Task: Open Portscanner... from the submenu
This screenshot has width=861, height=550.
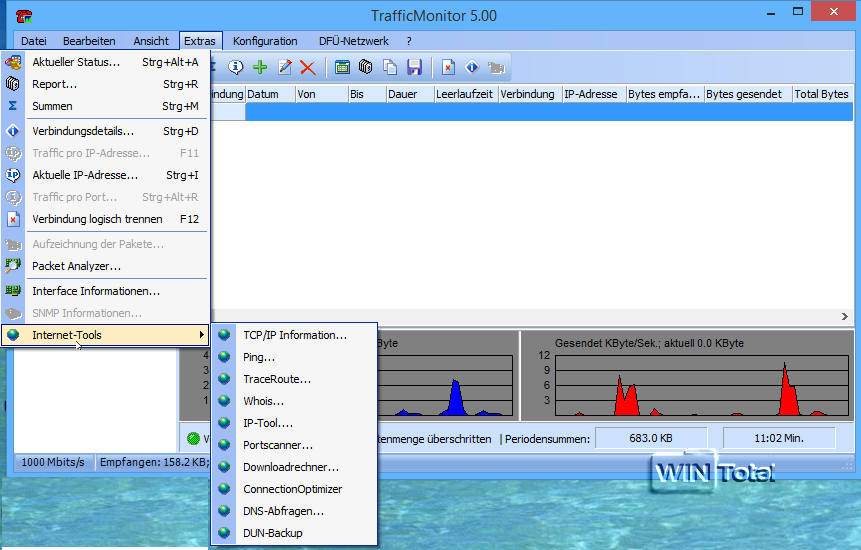Action: 278,445
